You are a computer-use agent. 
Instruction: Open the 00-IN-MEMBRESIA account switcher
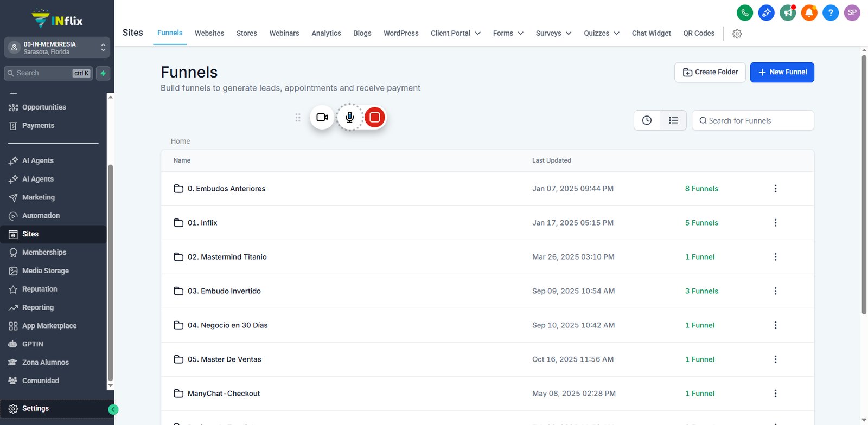[x=57, y=48]
